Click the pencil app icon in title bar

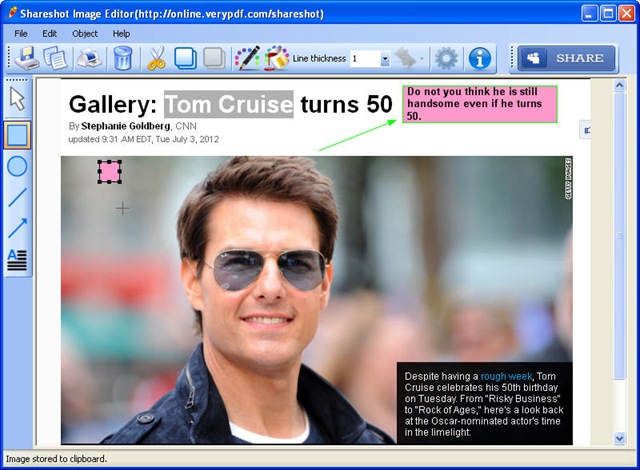coord(11,13)
